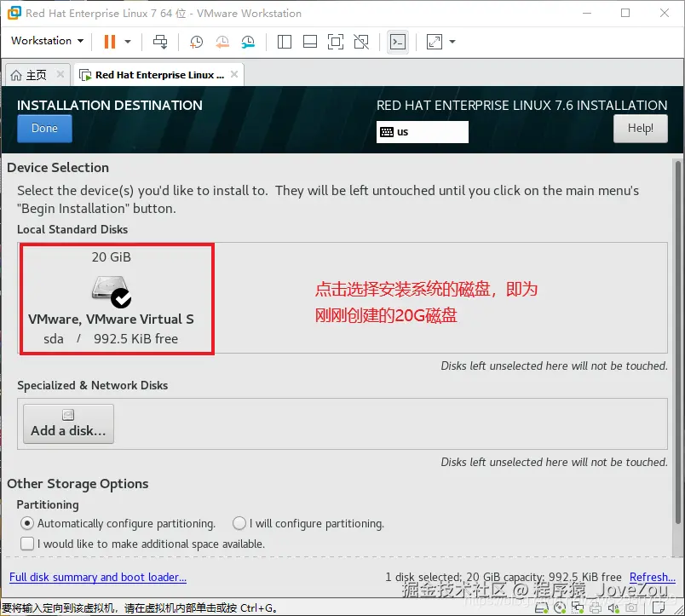Check make additional space available box
Image resolution: width=685 pixels, height=616 pixels.
click(x=27, y=544)
